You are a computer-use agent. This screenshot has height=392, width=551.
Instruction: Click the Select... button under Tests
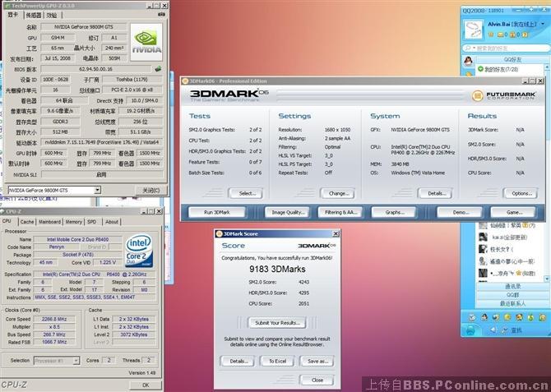(x=246, y=193)
